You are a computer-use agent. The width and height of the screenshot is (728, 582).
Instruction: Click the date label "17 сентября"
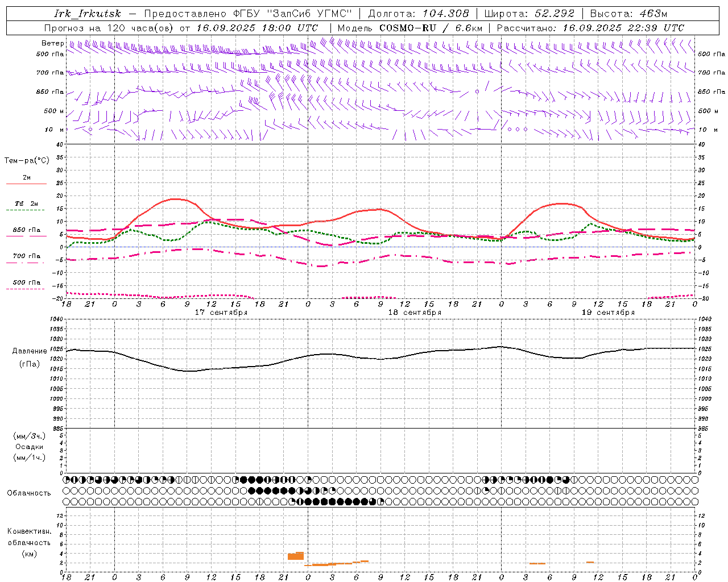221,313
